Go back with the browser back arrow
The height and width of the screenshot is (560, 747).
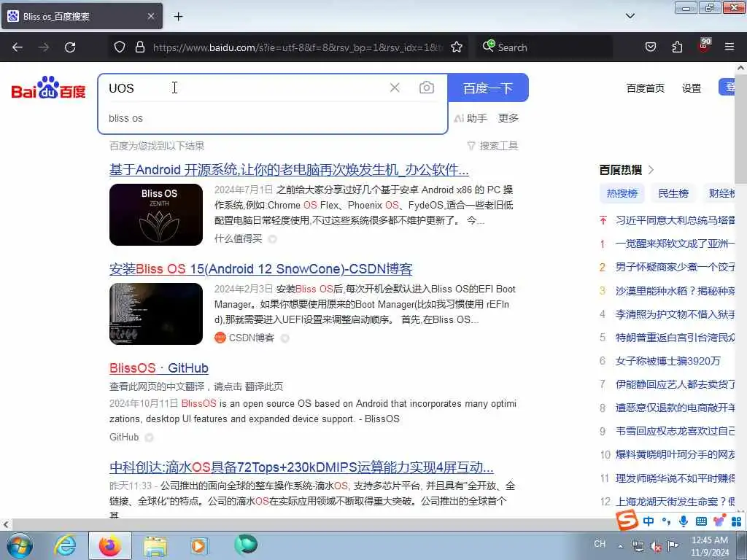tap(18, 47)
